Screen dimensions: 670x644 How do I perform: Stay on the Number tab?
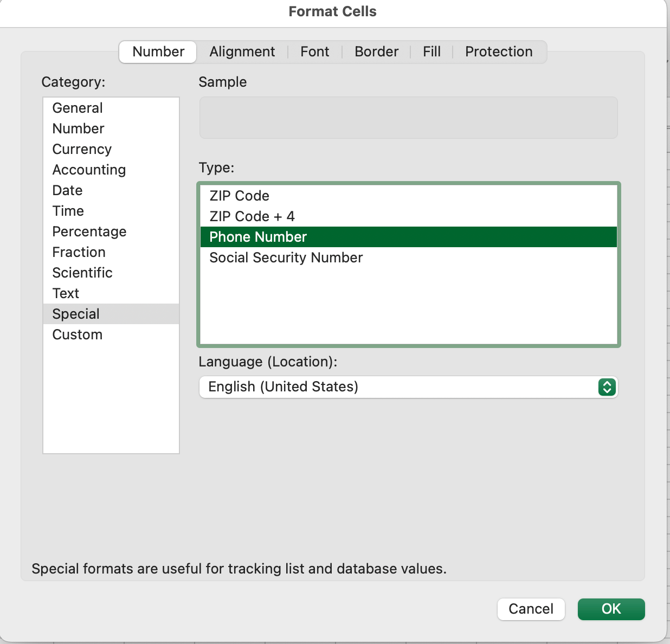157,51
